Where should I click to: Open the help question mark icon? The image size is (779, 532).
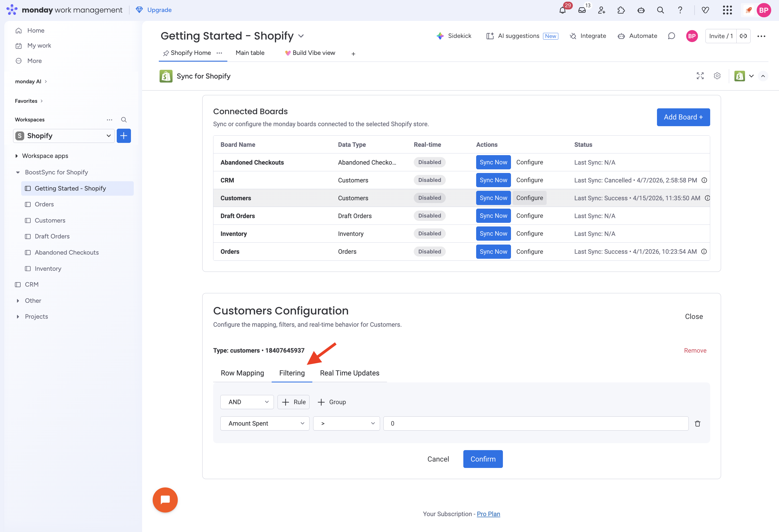680,10
